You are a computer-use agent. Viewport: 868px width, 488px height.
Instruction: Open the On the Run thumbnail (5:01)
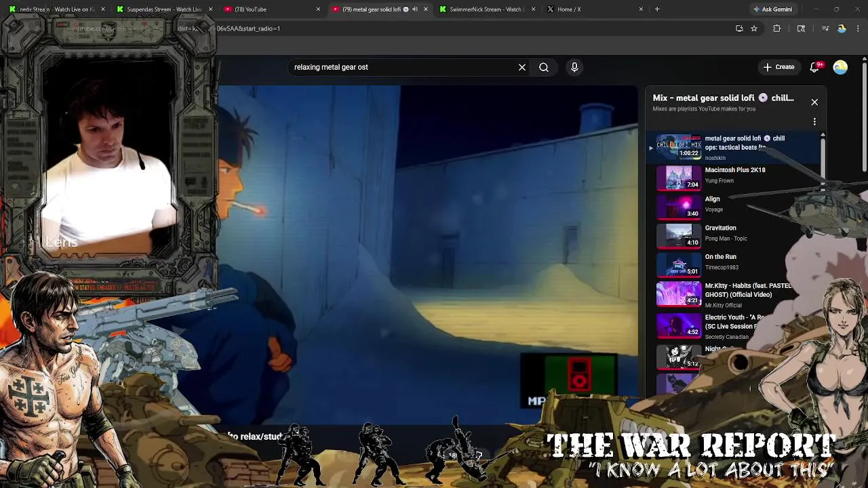679,264
